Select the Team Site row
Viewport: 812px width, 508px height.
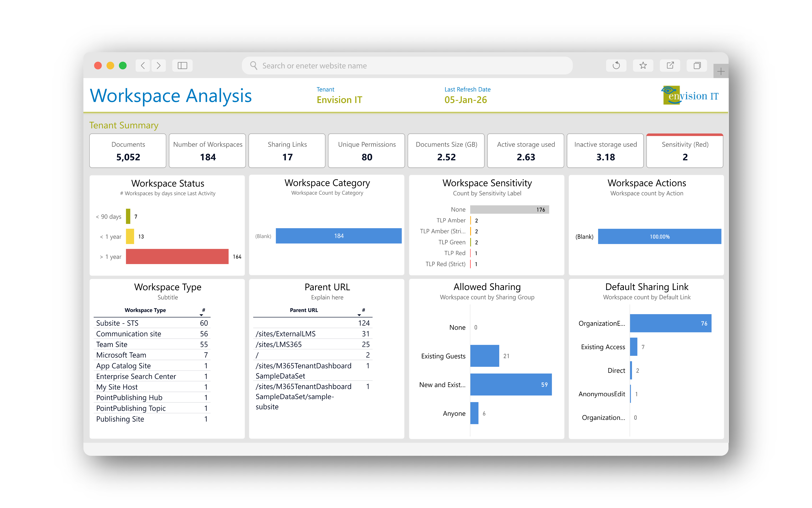click(x=152, y=344)
